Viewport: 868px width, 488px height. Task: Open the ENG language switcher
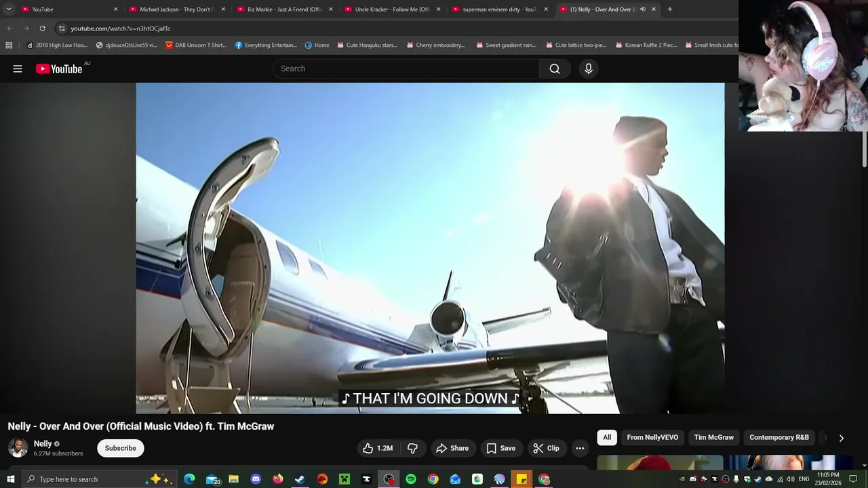point(804,479)
